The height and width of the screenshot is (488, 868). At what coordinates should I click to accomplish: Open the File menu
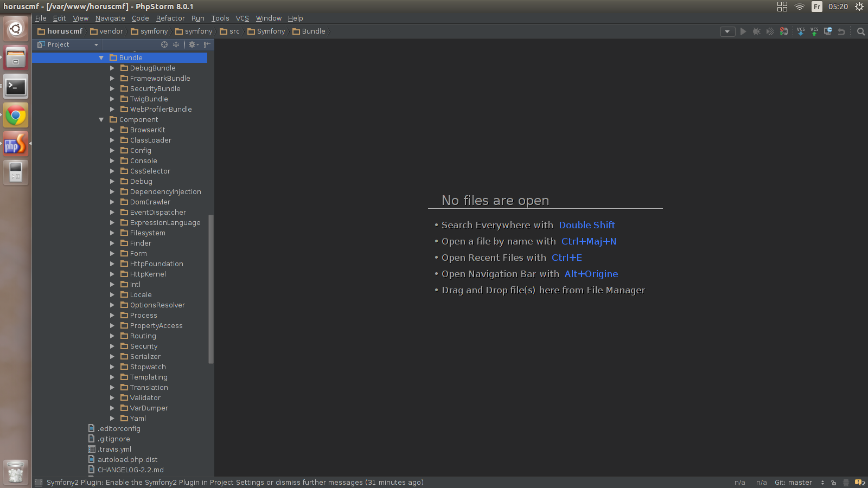(x=41, y=18)
